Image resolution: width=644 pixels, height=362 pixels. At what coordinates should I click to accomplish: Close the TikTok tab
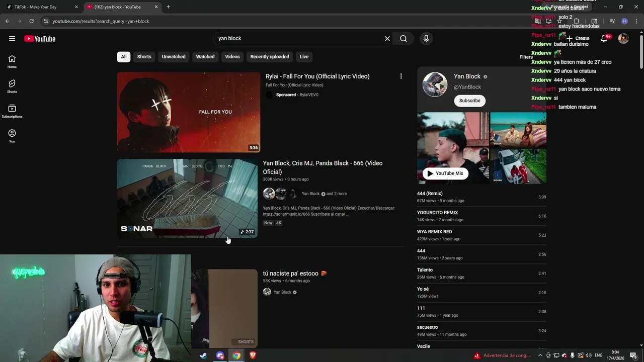[76, 7]
